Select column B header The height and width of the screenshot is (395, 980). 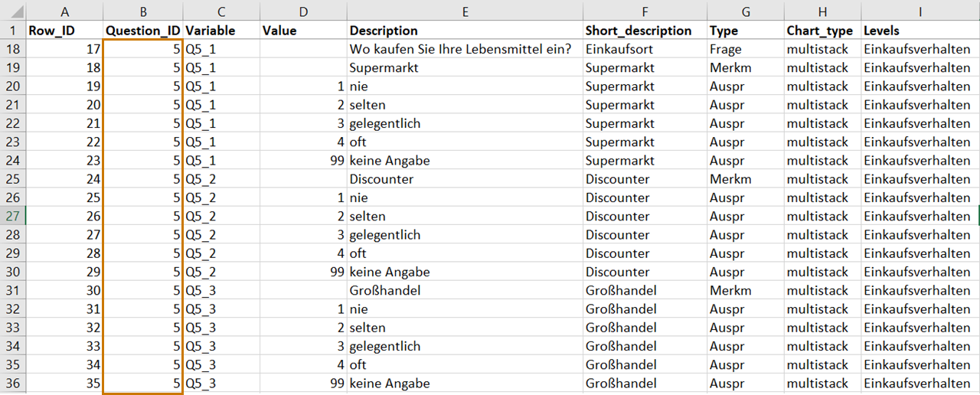[x=142, y=11]
